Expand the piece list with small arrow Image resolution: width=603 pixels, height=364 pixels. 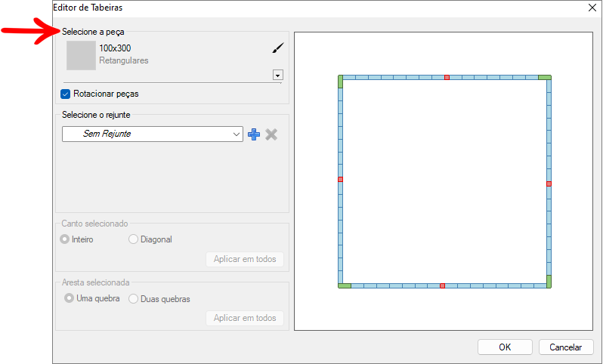pos(278,75)
